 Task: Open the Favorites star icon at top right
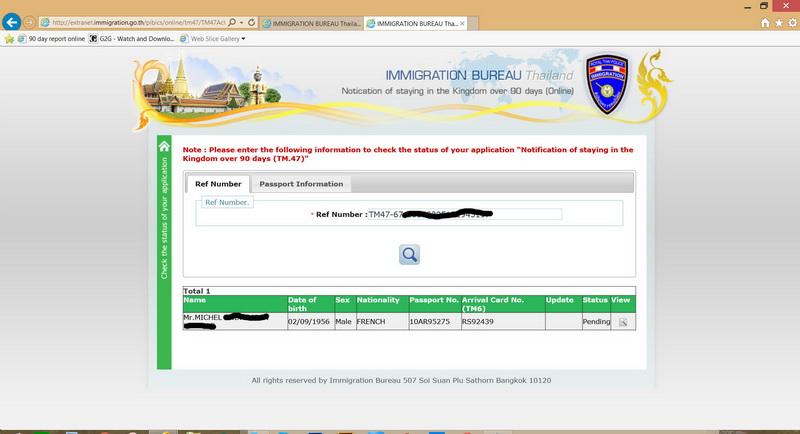[778, 22]
